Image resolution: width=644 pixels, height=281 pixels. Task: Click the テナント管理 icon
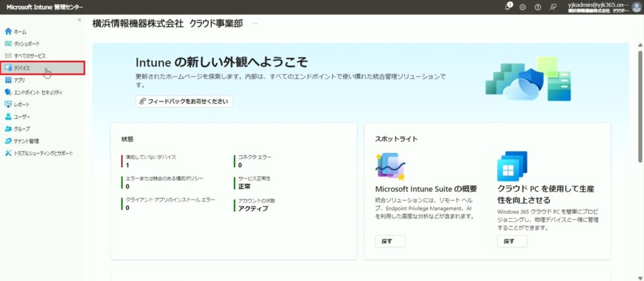8,141
